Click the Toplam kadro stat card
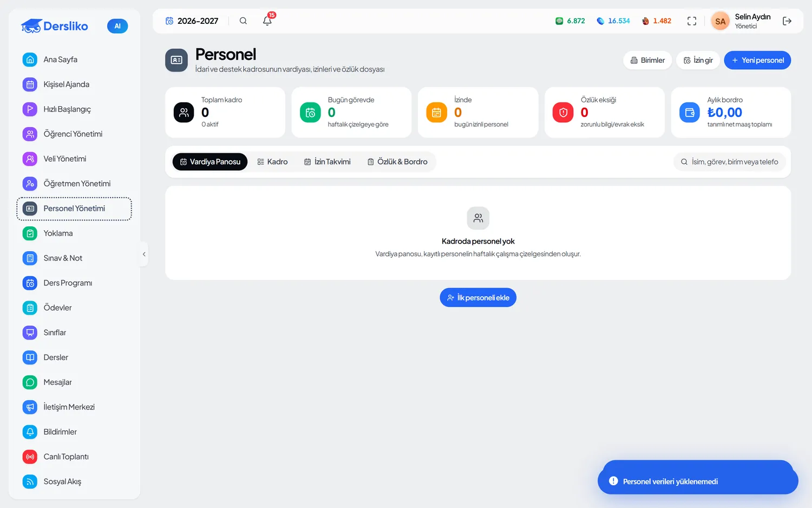Viewport: 812px width, 508px height. pos(225,112)
